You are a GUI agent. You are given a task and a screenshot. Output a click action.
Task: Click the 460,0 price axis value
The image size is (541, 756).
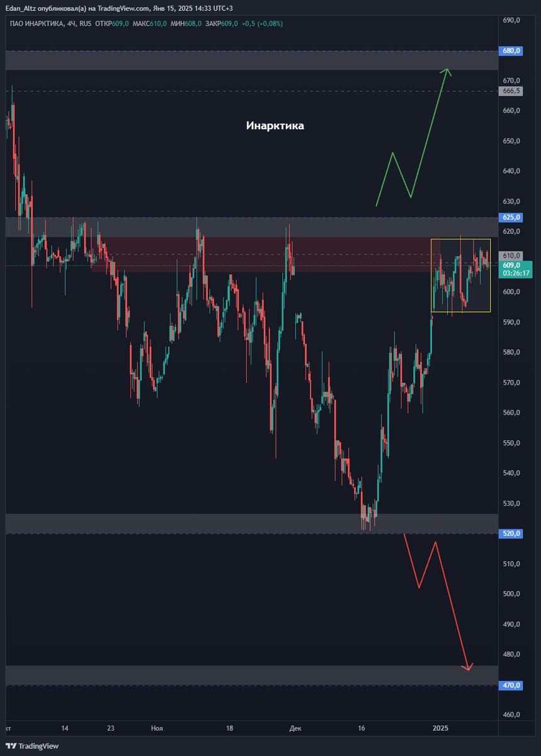point(511,715)
